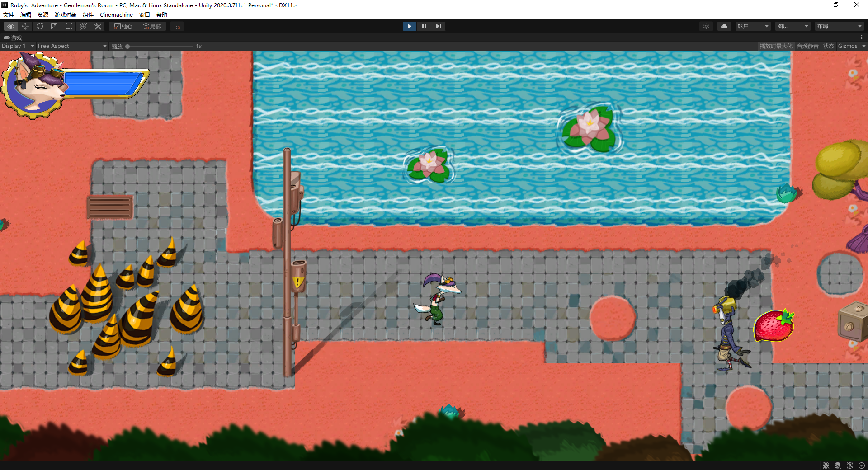This screenshot has height=470, width=868.
Task: Open the Free Aspect ratio dropdown
Action: [x=72, y=46]
